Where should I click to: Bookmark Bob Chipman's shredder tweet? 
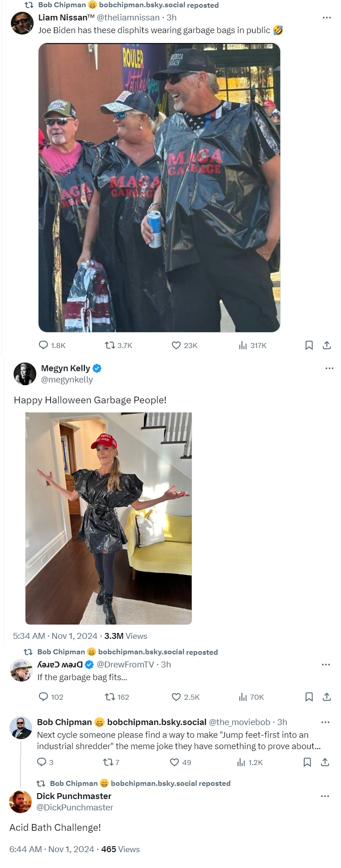pyautogui.click(x=307, y=762)
